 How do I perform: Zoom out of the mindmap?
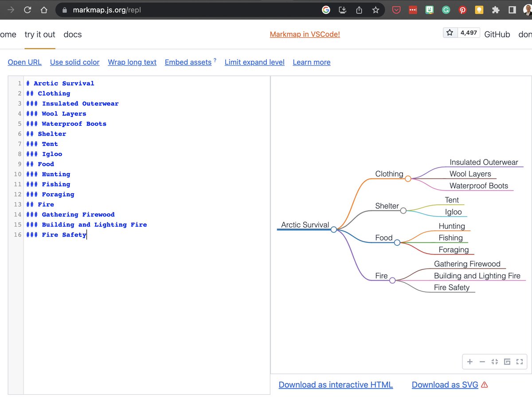coord(482,362)
